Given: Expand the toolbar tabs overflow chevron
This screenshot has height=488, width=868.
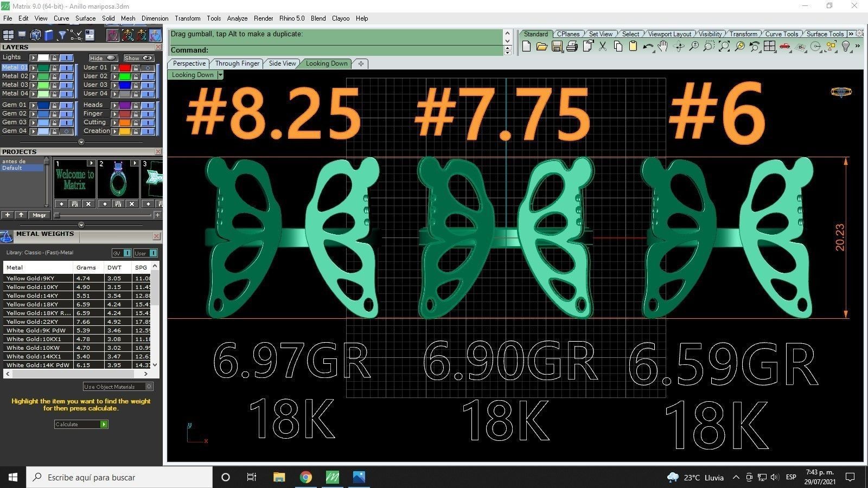Looking at the screenshot, I should point(851,34).
